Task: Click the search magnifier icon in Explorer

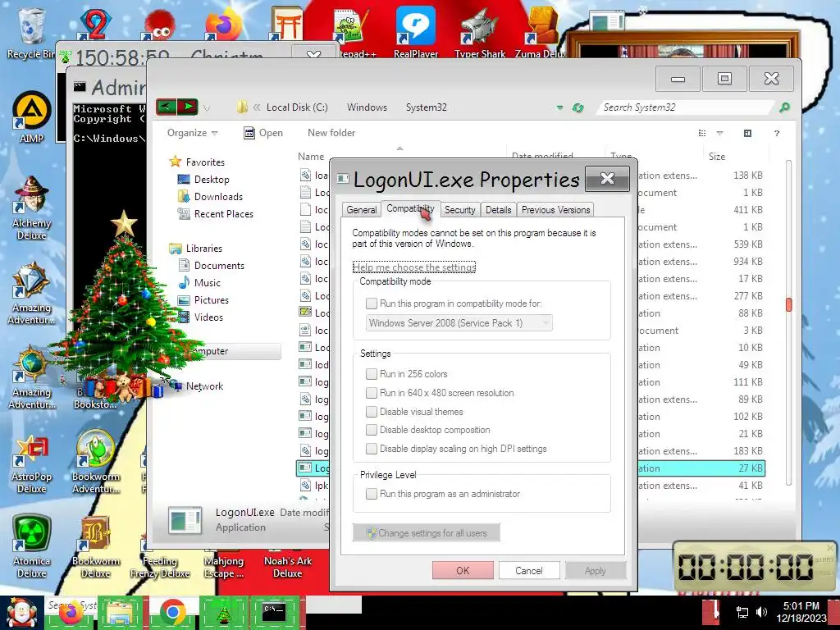Action: click(x=784, y=107)
